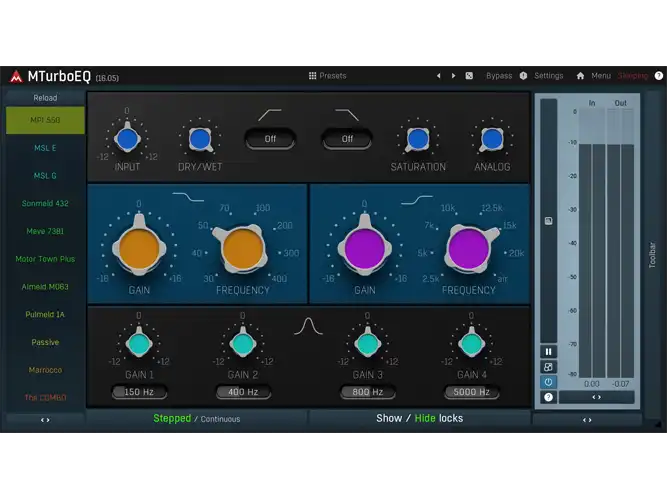Collapse the device list with bottom arrows
The width and height of the screenshot is (667, 500).
(x=45, y=420)
